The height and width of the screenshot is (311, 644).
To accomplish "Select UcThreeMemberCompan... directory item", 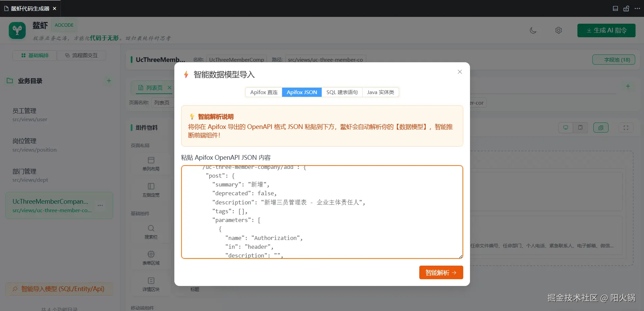I will coord(59,205).
